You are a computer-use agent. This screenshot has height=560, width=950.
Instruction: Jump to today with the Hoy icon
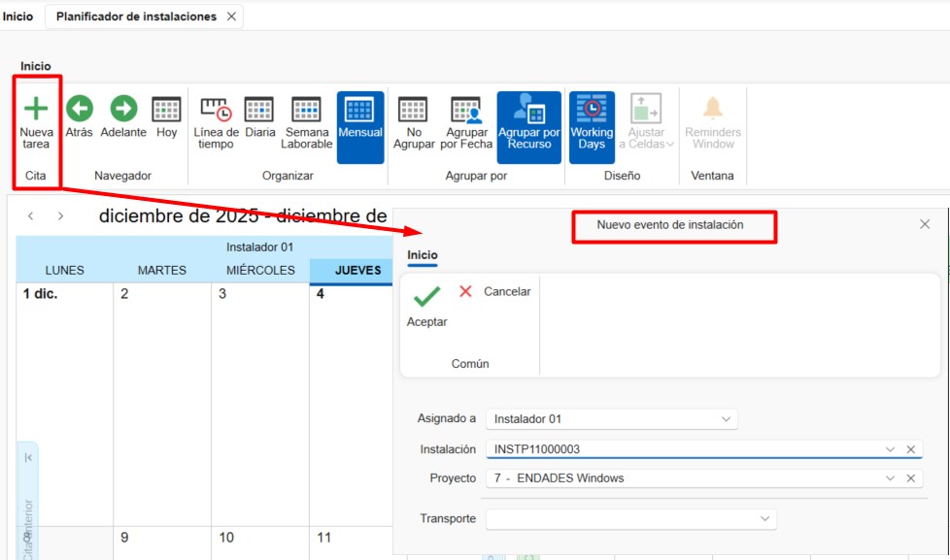[167, 109]
